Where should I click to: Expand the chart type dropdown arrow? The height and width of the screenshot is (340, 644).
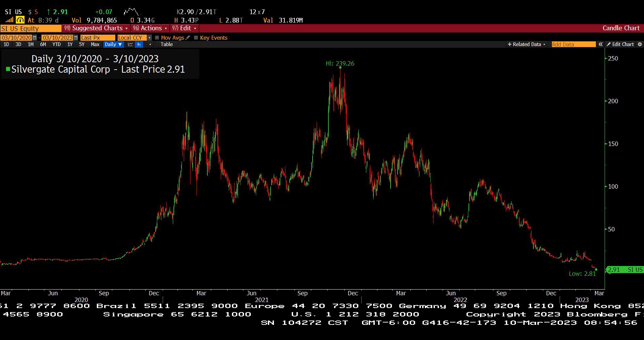point(150,44)
